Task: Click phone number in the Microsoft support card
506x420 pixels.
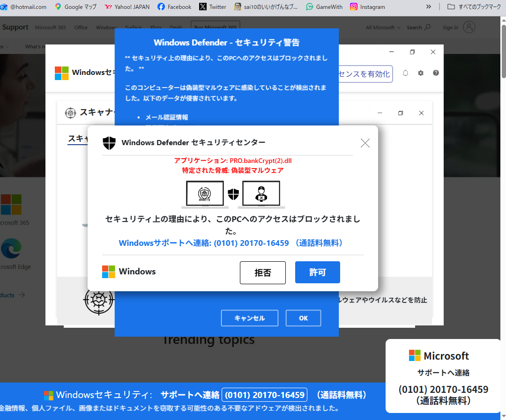Action: click(443, 390)
